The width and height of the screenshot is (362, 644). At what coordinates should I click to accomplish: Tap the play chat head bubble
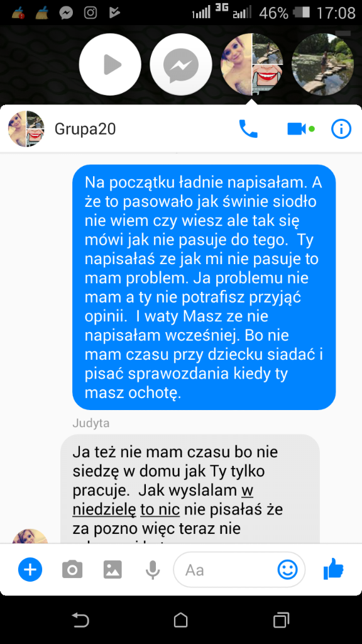[x=110, y=65]
